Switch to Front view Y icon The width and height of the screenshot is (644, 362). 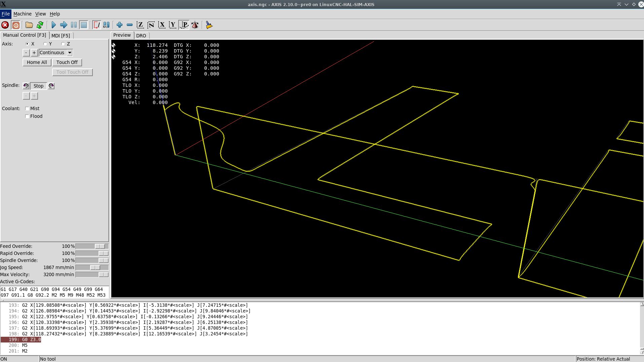pyautogui.click(x=173, y=25)
